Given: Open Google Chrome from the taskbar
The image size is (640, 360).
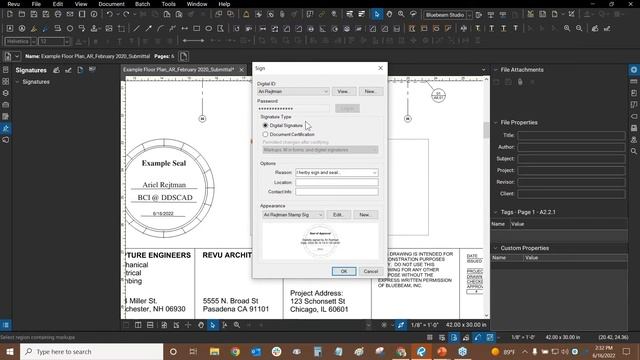Looking at the screenshot, I should pos(235,351).
